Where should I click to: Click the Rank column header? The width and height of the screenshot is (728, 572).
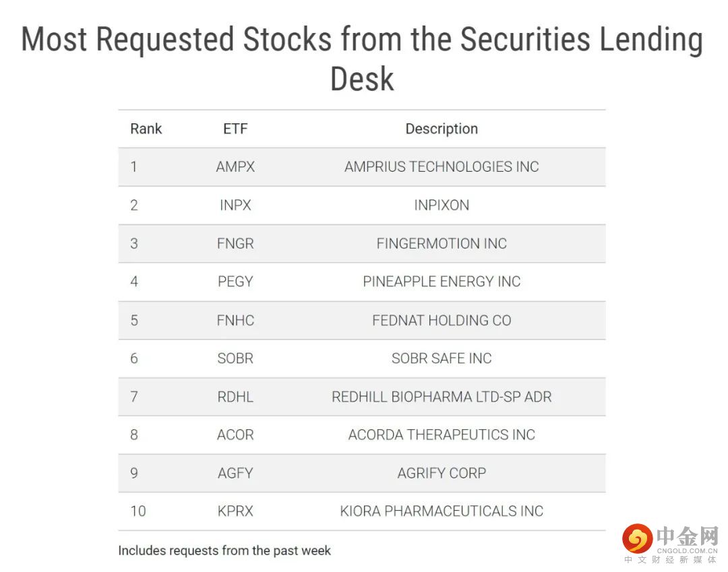point(146,129)
